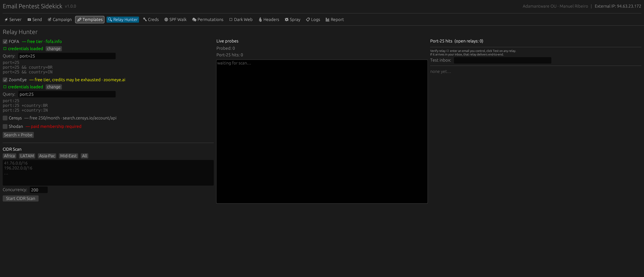Viewport: 644px width, 277px height.
Task: Open the Creds tab
Action: click(151, 20)
